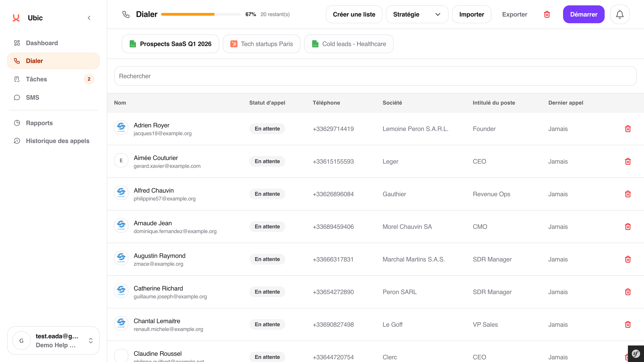644x362 pixels.
Task: Focus the Rechercher search field
Action: coord(375,76)
